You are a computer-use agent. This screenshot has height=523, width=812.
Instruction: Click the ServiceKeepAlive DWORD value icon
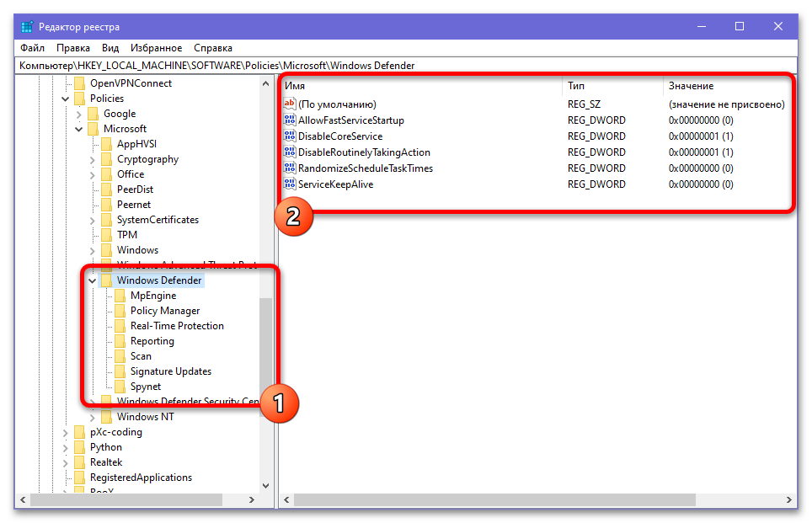(290, 184)
